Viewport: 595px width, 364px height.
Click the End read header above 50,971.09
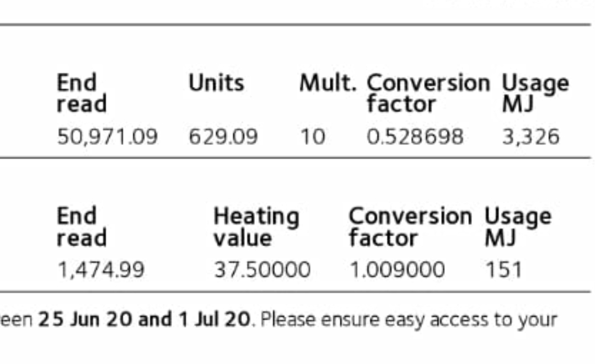[x=82, y=93]
